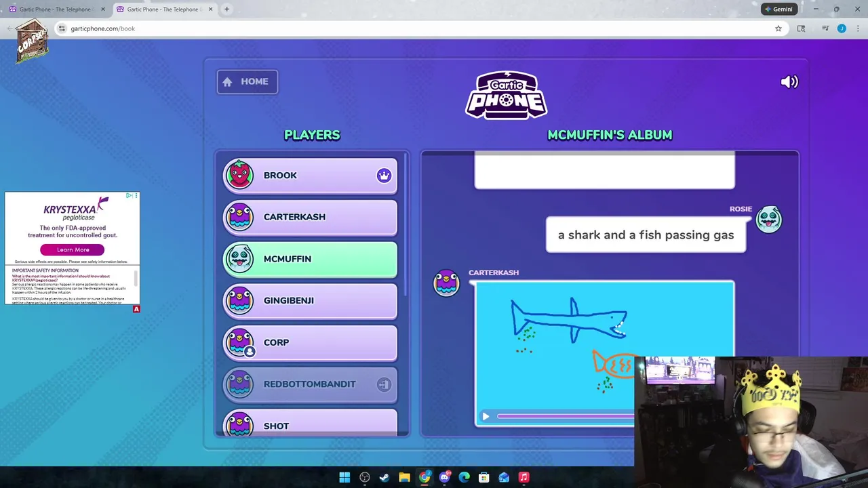Switch to Chrome in the taskbar
Image resolution: width=868 pixels, height=488 pixels.
[x=425, y=478]
